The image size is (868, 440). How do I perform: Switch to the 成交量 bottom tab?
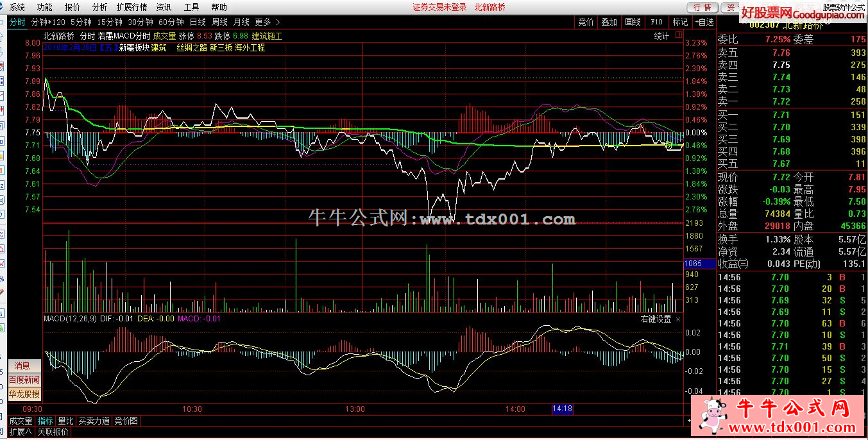point(21,421)
